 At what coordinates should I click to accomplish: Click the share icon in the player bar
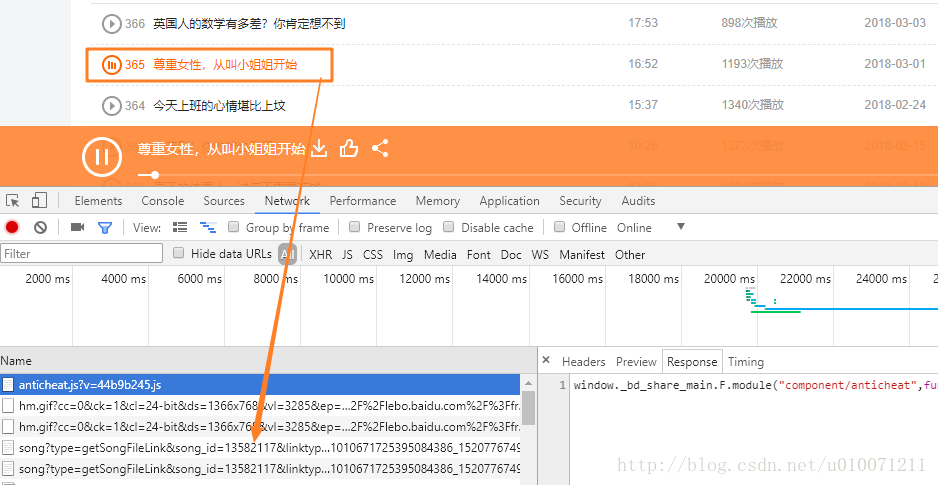pyautogui.click(x=380, y=148)
